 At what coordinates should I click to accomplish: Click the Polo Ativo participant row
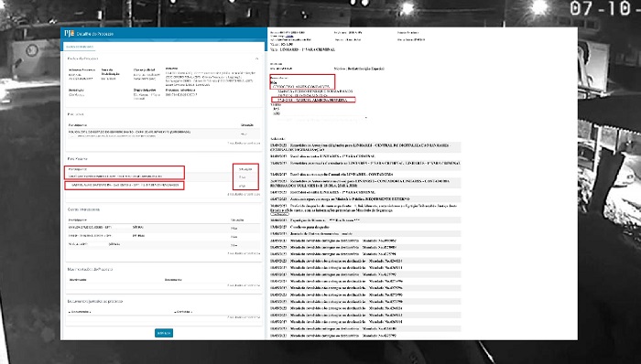(164, 134)
